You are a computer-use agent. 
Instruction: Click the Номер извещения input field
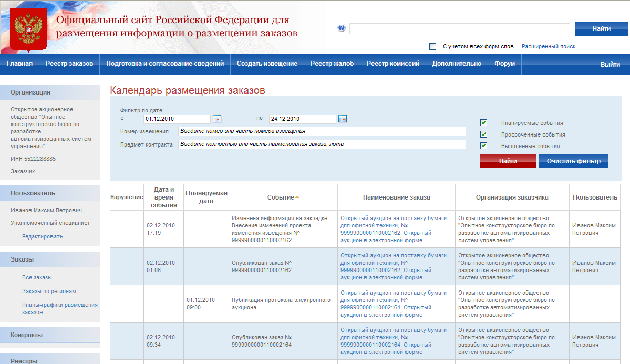click(x=322, y=131)
